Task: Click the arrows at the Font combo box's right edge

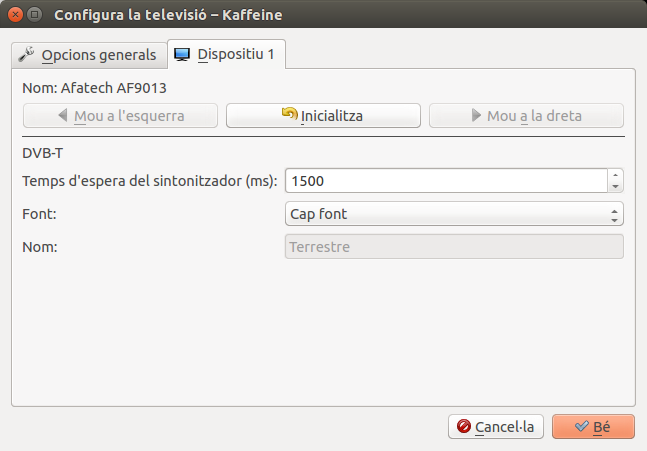Action: [x=614, y=214]
